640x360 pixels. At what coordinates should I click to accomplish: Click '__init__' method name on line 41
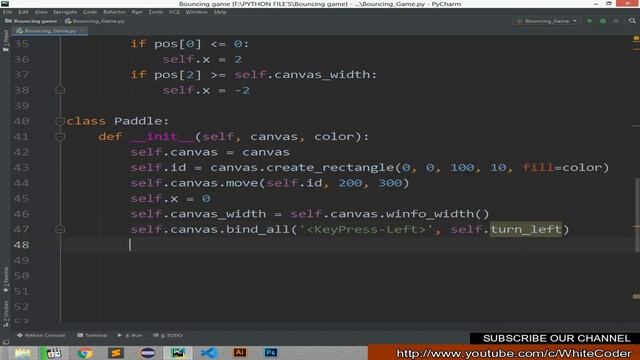tap(162, 136)
